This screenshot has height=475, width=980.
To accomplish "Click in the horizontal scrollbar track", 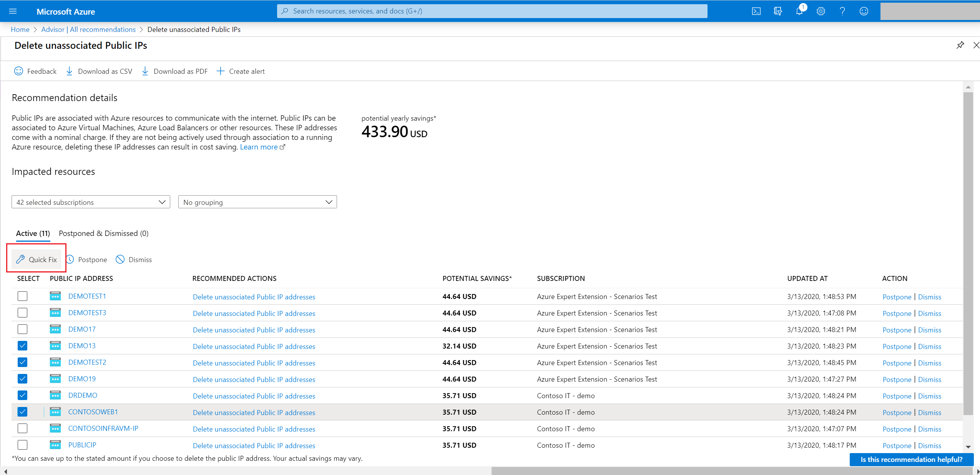I will 246,471.
